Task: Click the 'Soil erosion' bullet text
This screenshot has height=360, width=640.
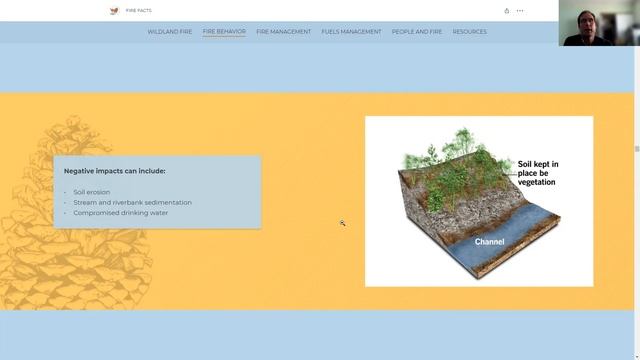Action: coord(92,192)
